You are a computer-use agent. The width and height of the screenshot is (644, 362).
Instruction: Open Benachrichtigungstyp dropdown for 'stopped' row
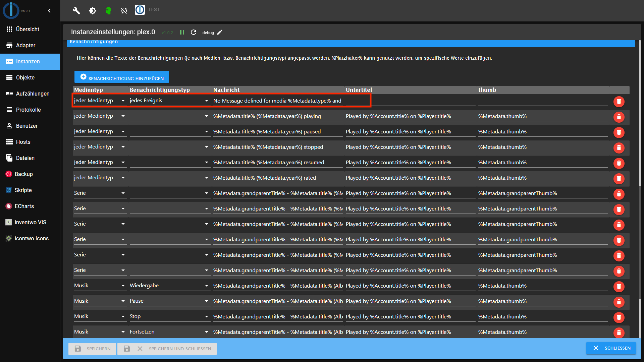click(x=170, y=147)
